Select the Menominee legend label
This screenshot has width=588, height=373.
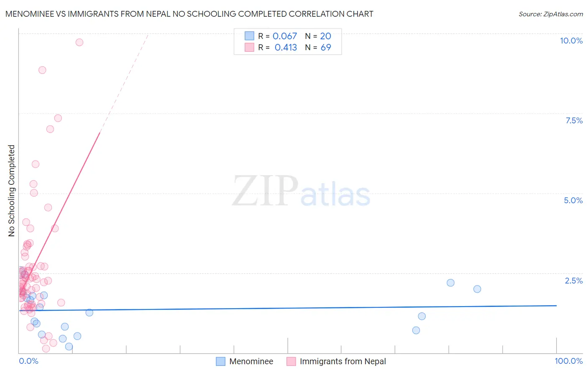(x=251, y=361)
